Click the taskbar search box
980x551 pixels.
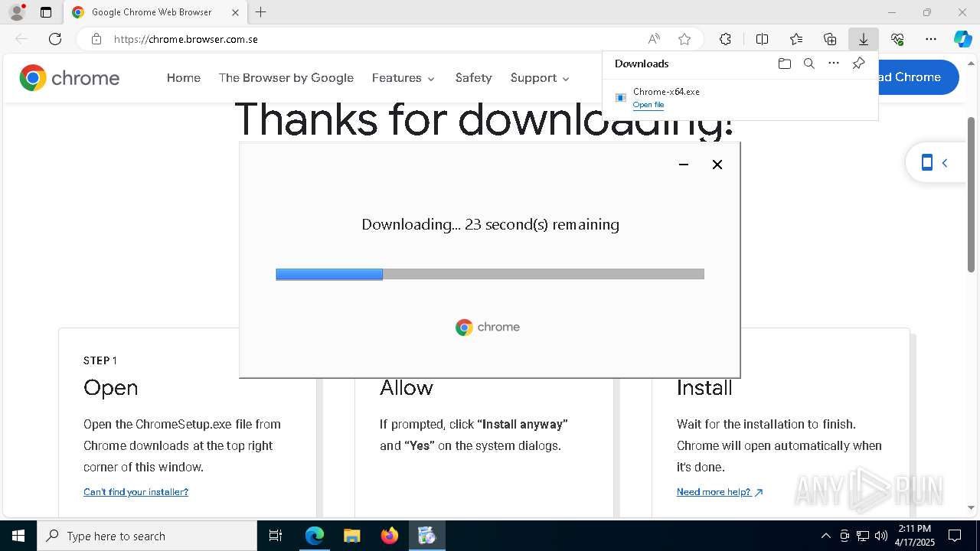(147, 536)
